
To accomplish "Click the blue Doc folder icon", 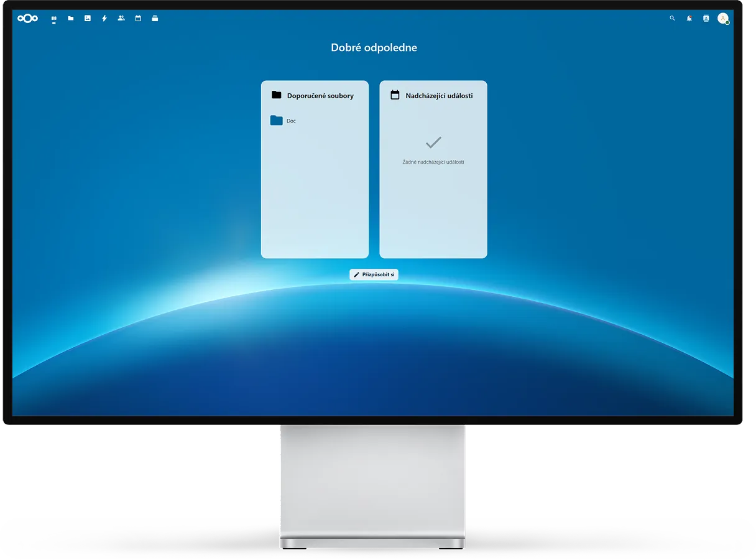I will (x=277, y=120).
